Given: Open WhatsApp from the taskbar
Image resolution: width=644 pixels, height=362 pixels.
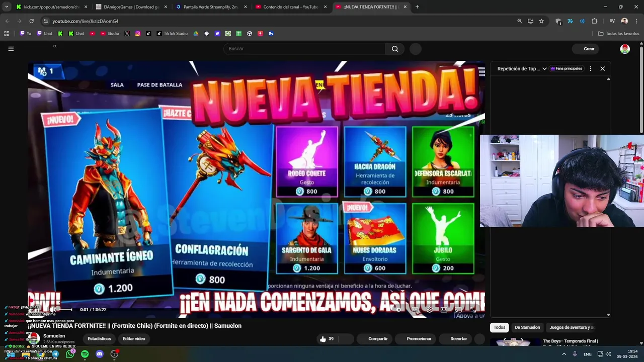Looking at the screenshot, I should 70,354.
